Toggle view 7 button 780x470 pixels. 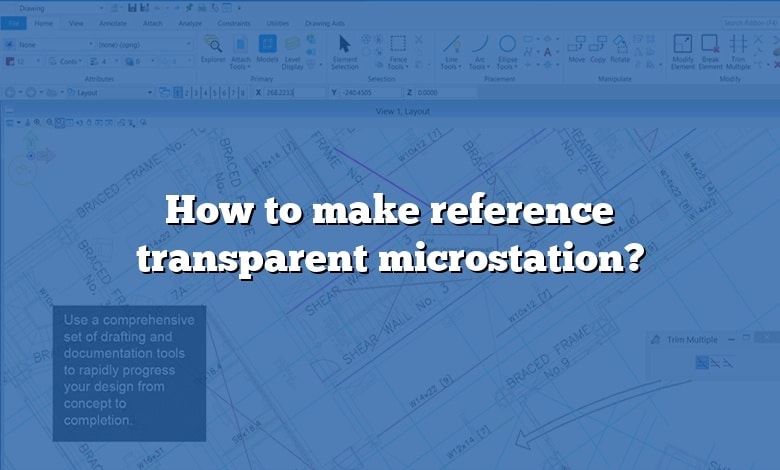(233, 93)
